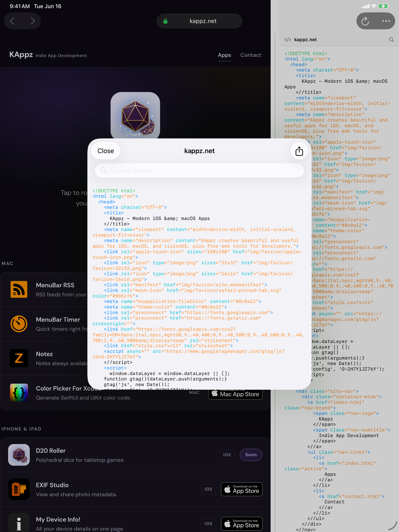The image size is (399, 532).
Task: Tap the browser forward arrow
Action: point(33,21)
